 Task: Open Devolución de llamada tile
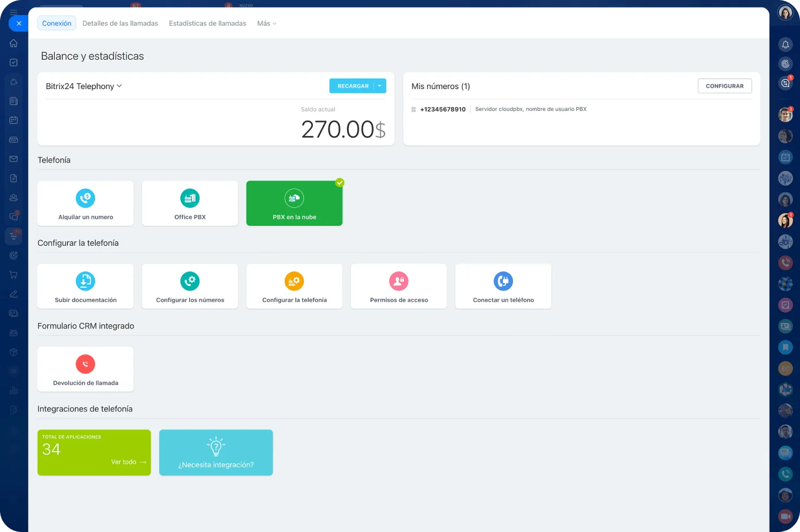(85, 370)
